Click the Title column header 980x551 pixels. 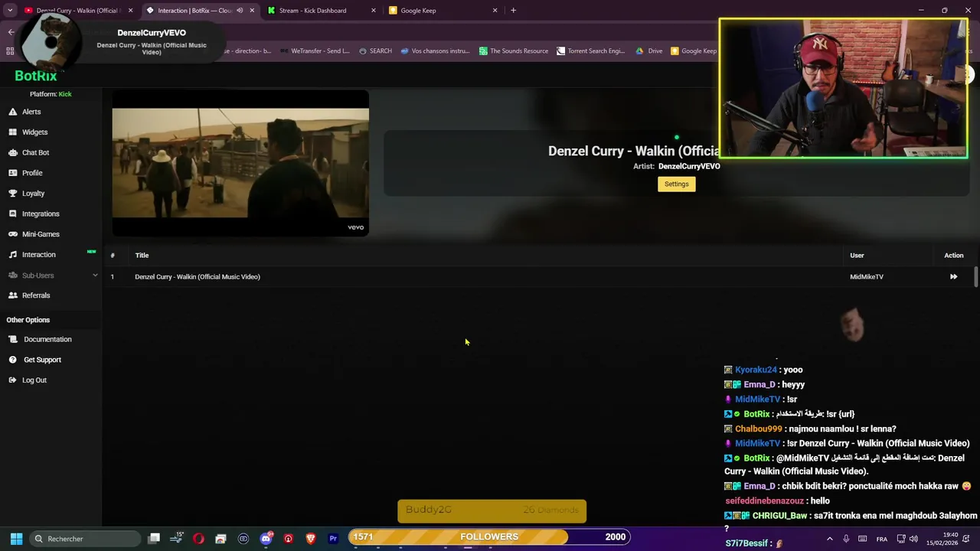[x=142, y=256]
